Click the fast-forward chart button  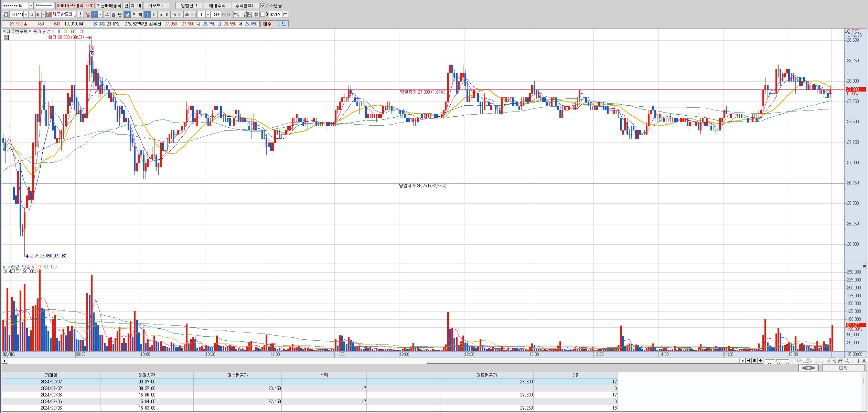760,361
